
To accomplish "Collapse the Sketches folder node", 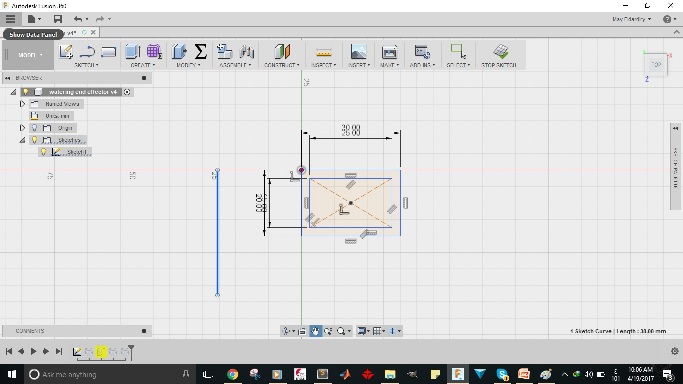I will [x=22, y=140].
